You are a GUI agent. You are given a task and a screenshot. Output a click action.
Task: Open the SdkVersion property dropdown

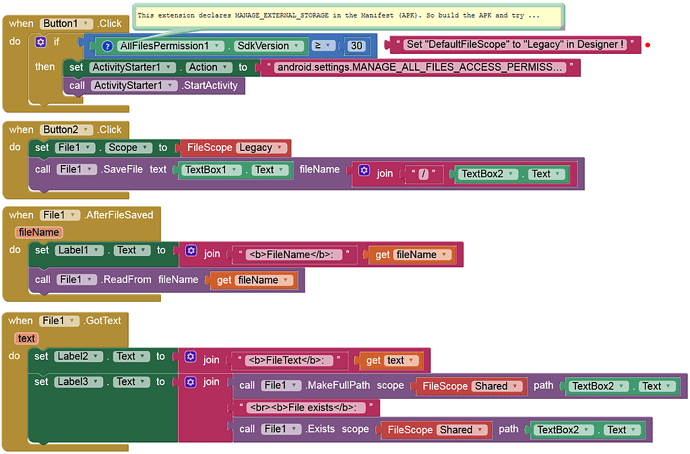pos(269,46)
